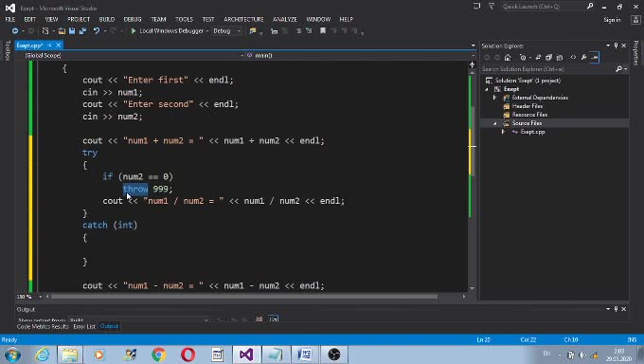Click the Chrome icon in the taskbar

tap(158, 355)
